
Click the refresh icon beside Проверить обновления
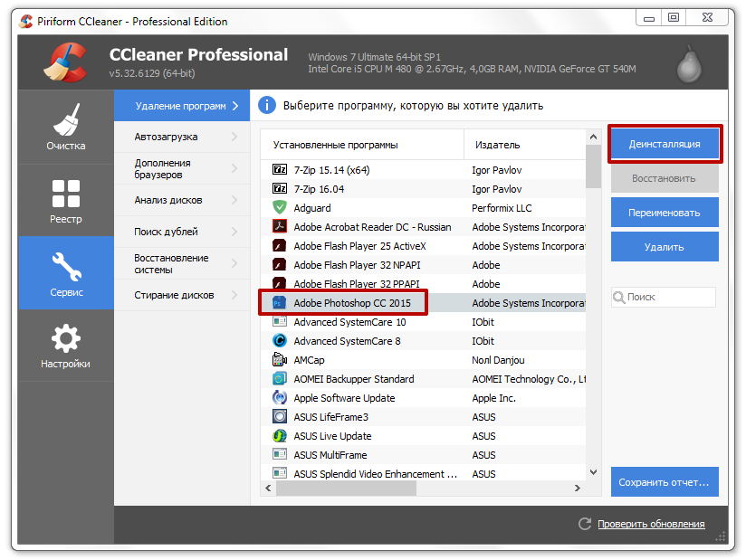click(585, 524)
